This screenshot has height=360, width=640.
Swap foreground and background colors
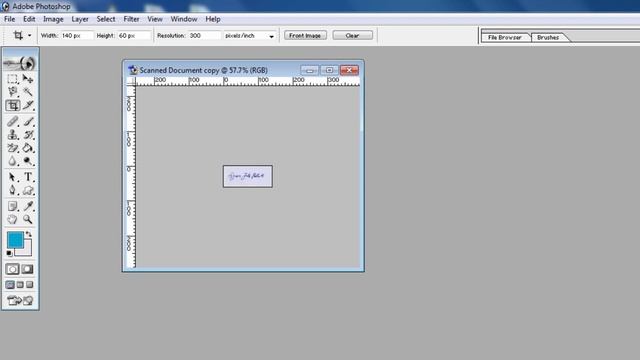tap(29, 234)
